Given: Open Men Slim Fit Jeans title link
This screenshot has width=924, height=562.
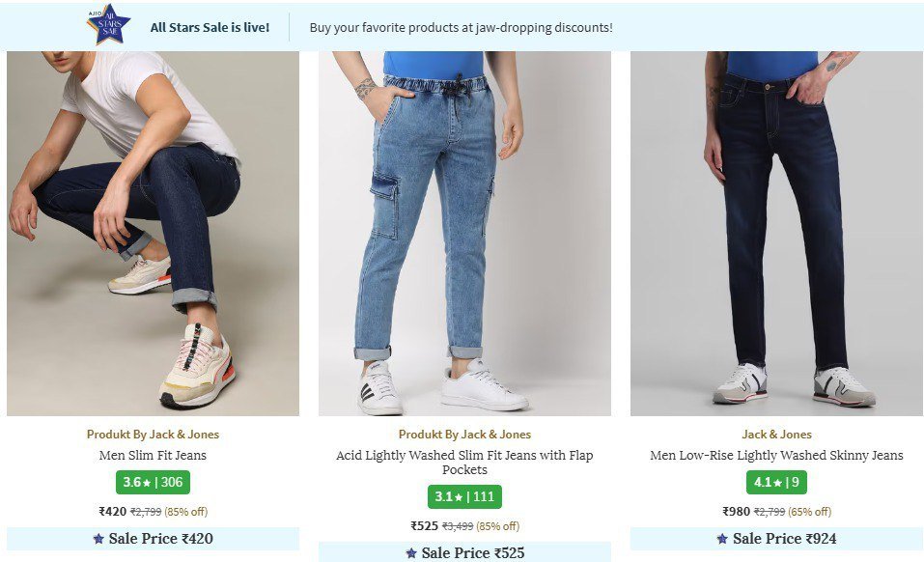Looking at the screenshot, I should pyautogui.click(x=153, y=456).
